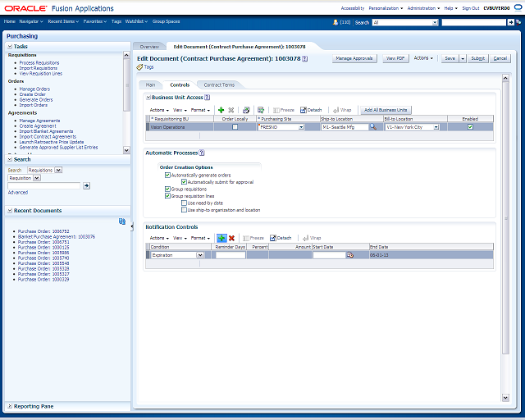The image size is (525, 420).
Task: Sign Out of the application
Action: 471,8
